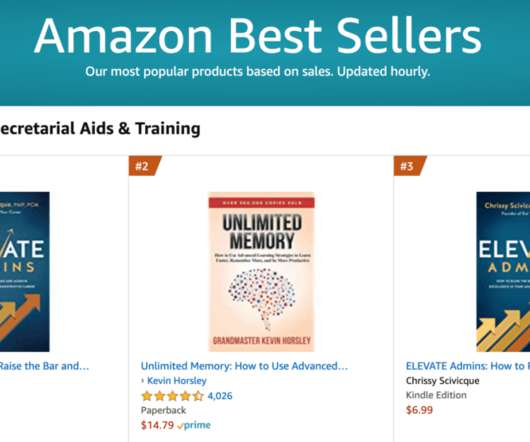Open 'Unlimited Memory: How to Use Advanced…' link

click(x=244, y=366)
